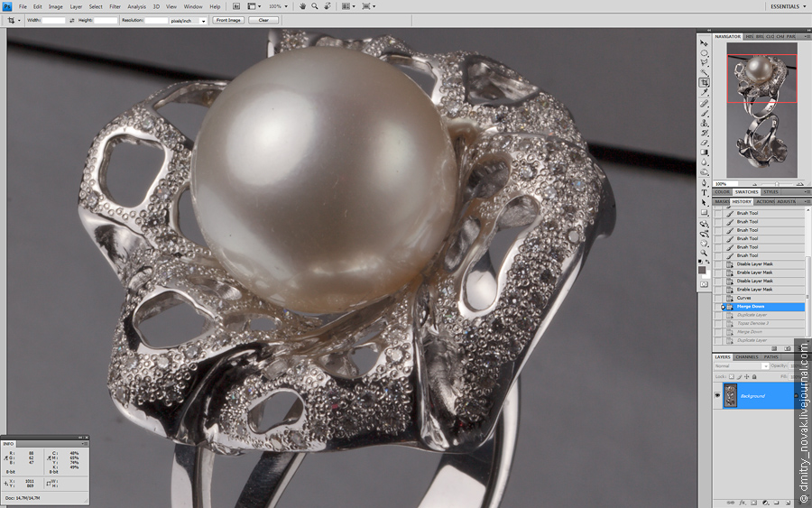
Task: Open ESSENTIALS workspace switcher
Action: [x=788, y=6]
